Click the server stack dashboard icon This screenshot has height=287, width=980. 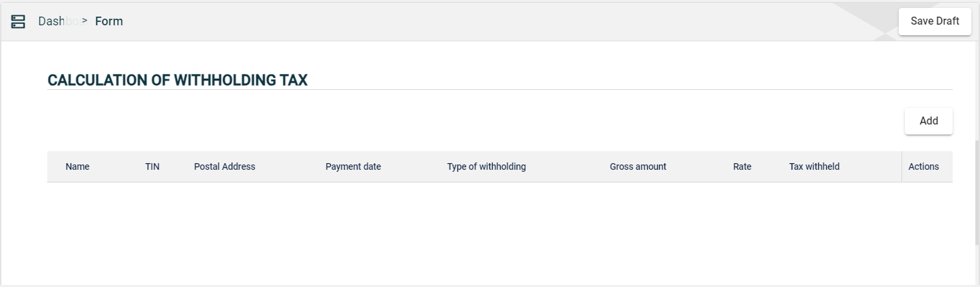(x=19, y=21)
